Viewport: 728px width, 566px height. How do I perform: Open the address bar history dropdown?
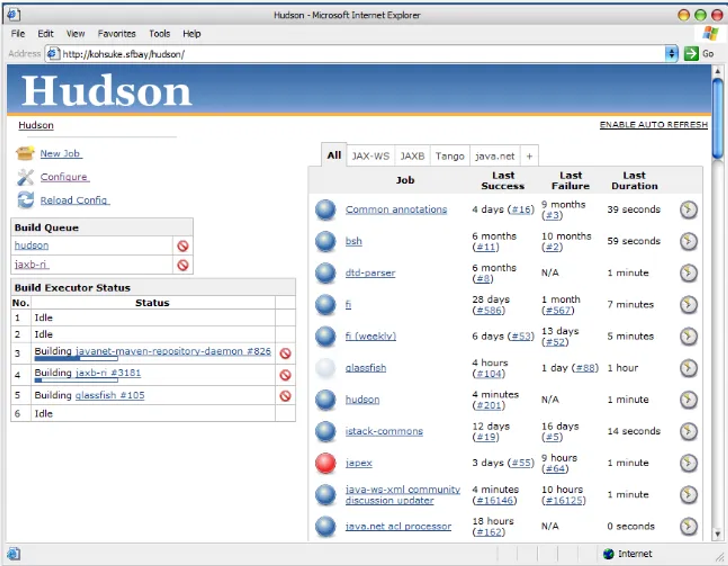(x=672, y=53)
